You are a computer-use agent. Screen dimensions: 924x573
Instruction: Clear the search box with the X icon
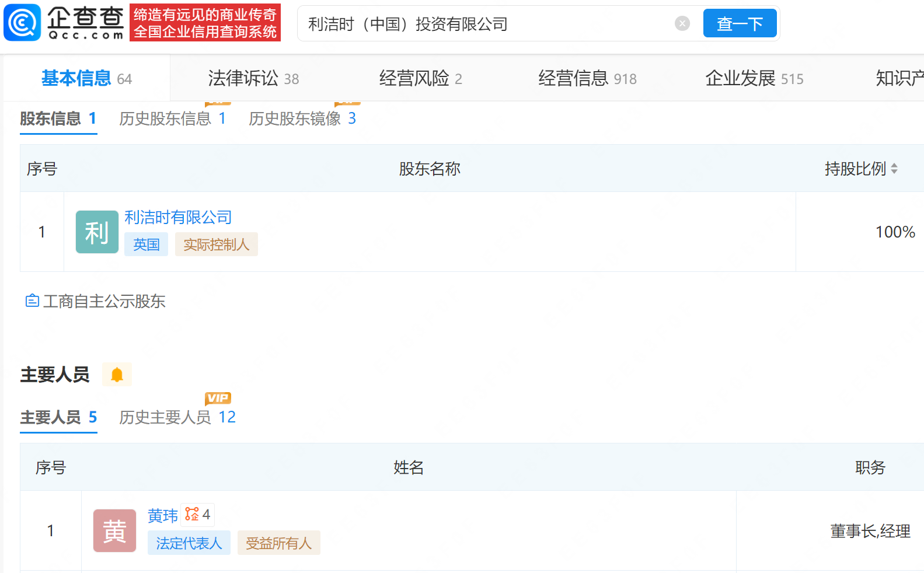click(x=682, y=23)
